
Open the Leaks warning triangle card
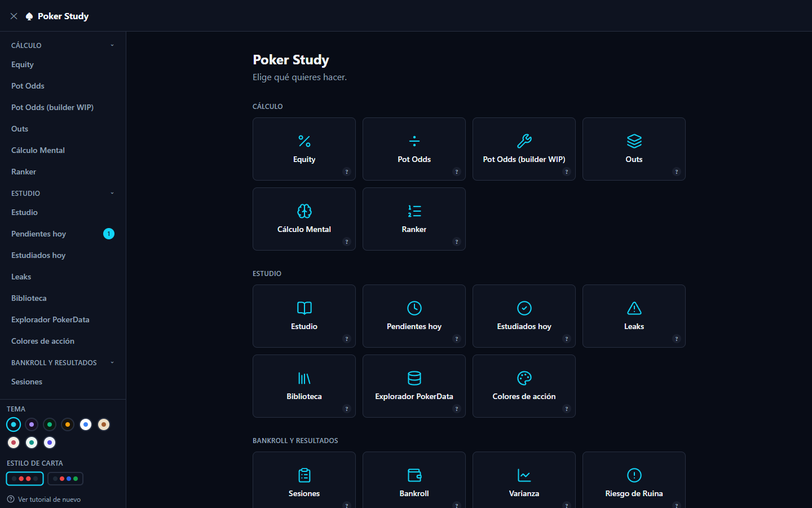coord(634,316)
